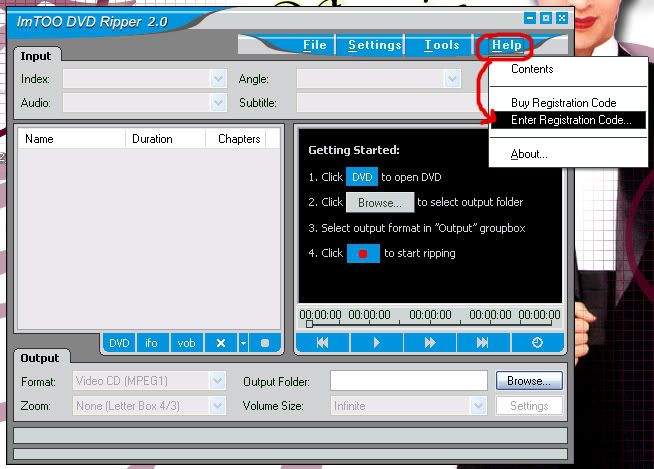This screenshot has width=654, height=469.
Task: Expand the Zoom dropdown None (Letter Box 4/3)
Action: tap(217, 406)
